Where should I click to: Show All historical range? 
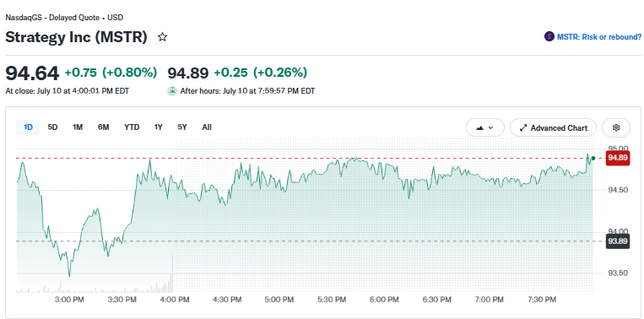click(x=207, y=127)
